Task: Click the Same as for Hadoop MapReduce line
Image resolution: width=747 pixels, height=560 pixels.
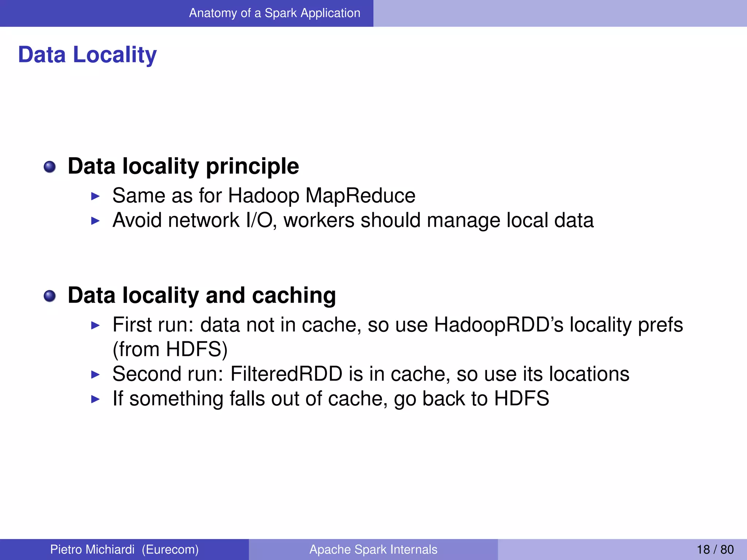Action: click(x=264, y=196)
